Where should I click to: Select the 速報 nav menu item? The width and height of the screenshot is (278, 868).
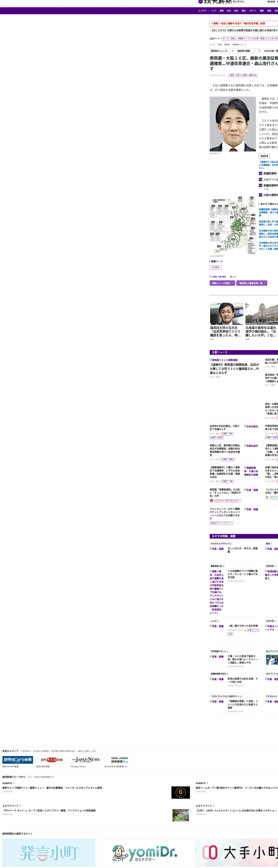pos(221,11)
